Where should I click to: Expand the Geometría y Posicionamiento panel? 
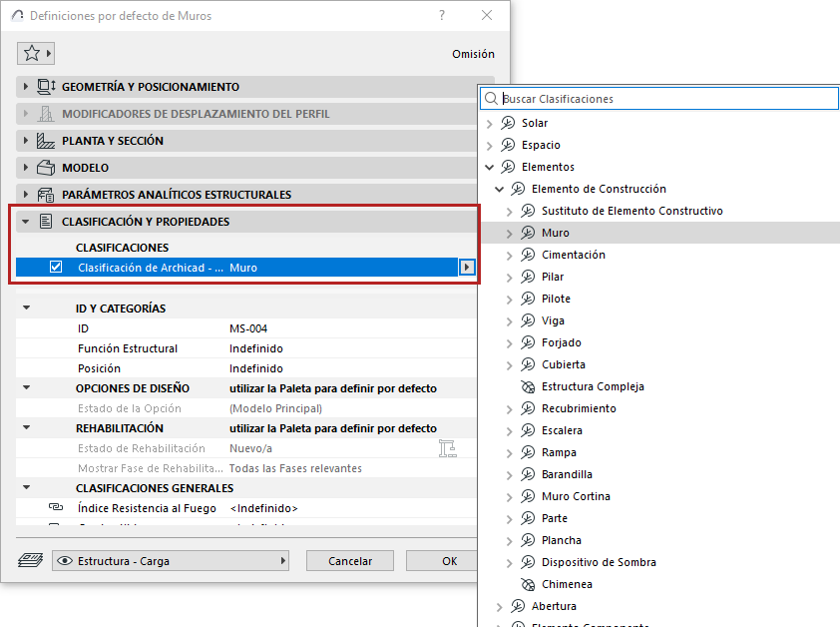(x=25, y=86)
